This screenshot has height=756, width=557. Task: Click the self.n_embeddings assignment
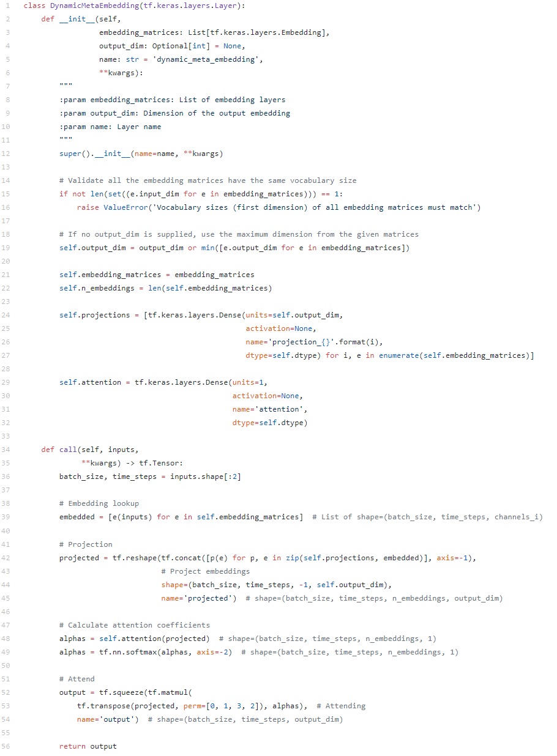click(x=165, y=288)
